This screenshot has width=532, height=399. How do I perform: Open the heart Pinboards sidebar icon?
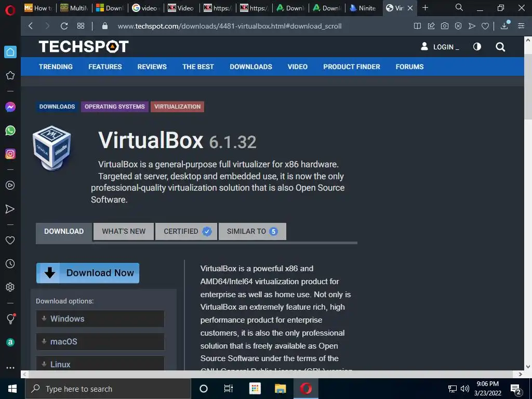pos(10,240)
